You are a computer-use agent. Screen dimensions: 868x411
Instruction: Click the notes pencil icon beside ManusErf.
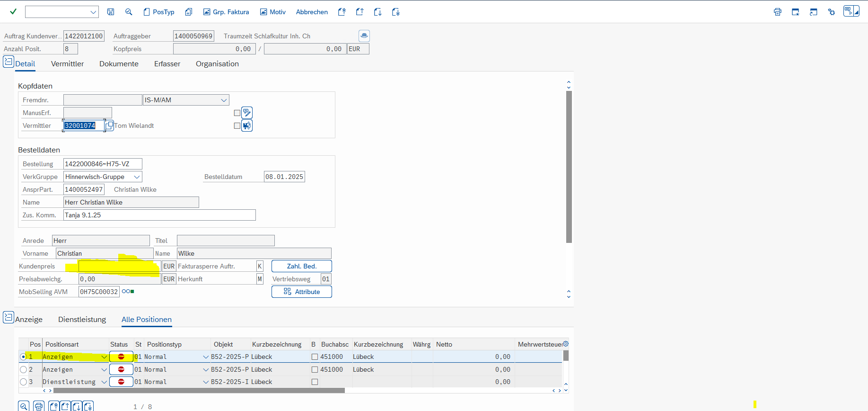pos(247,113)
